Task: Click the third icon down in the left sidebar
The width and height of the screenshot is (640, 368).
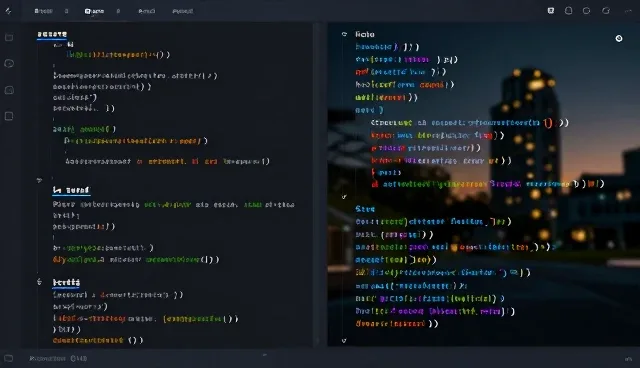Action: click(9, 90)
